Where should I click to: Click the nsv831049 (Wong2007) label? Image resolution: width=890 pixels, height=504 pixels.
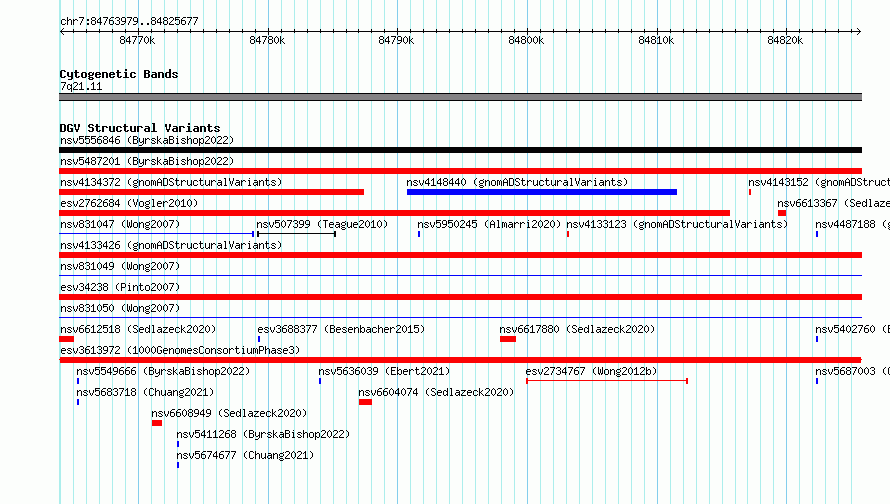pos(120,266)
